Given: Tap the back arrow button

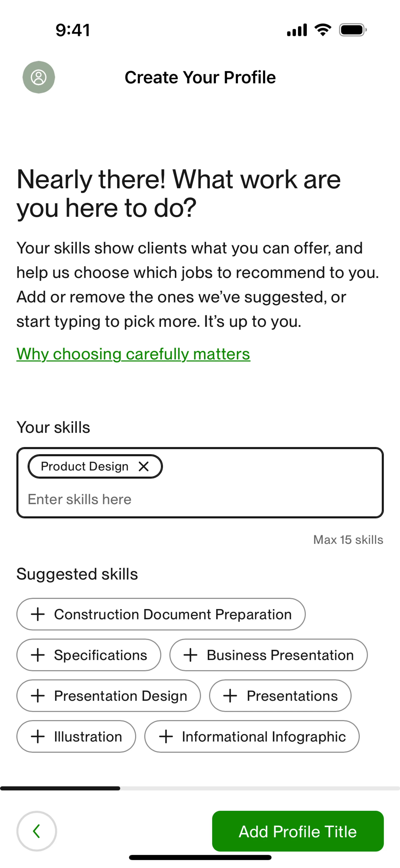Looking at the screenshot, I should (37, 831).
